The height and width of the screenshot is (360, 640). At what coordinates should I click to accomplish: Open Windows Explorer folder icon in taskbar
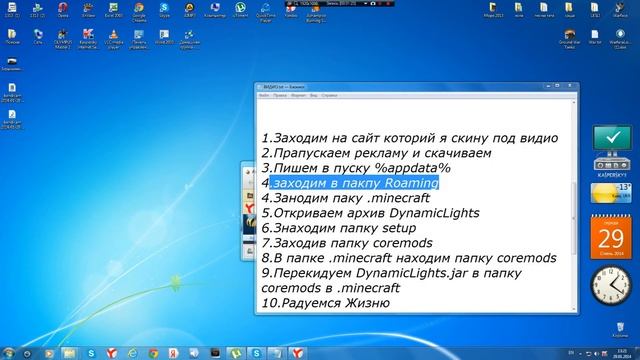coord(69,353)
